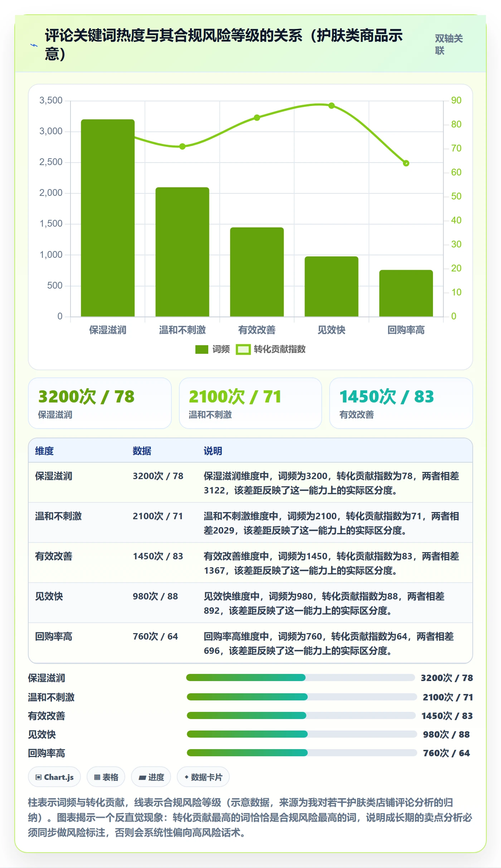
Task: Select the 见效快 bar in chart
Action: [331, 286]
